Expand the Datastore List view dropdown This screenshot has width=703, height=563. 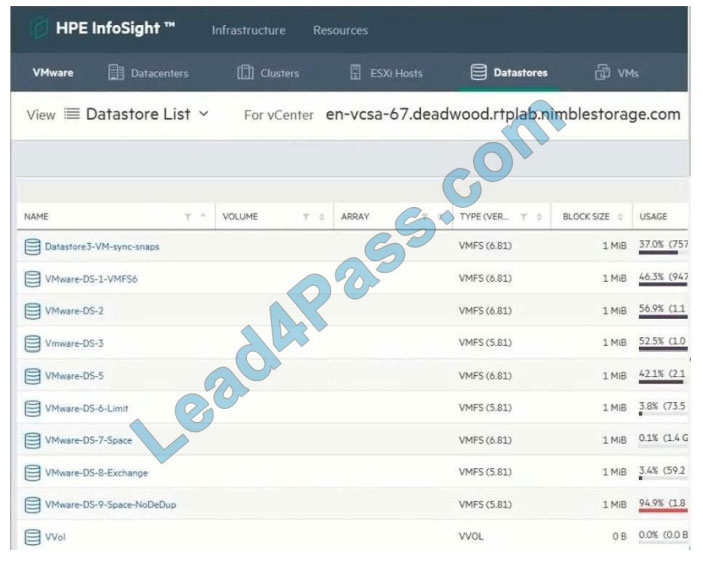click(204, 114)
